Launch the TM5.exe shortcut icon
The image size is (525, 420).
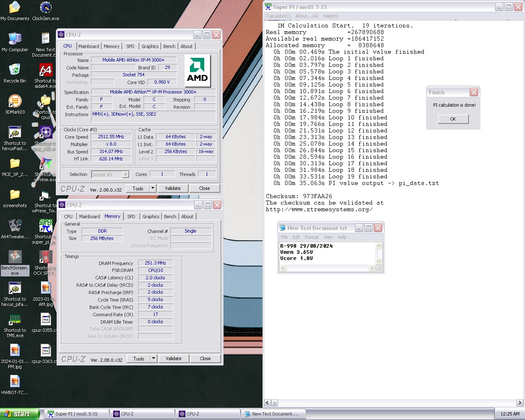click(x=15, y=325)
